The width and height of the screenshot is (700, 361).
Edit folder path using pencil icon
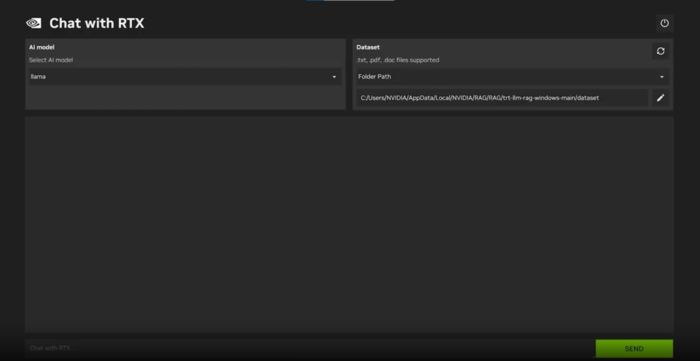660,98
